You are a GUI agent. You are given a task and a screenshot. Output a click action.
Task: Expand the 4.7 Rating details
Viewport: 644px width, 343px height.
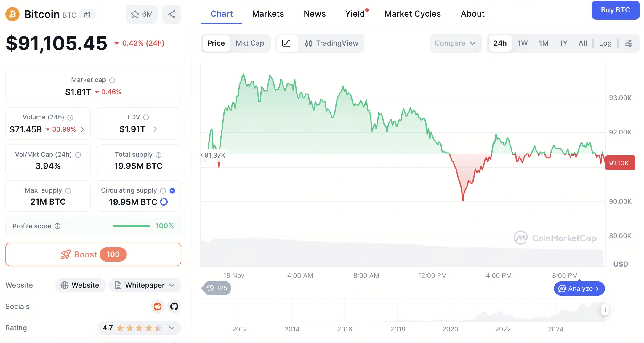[172, 328]
